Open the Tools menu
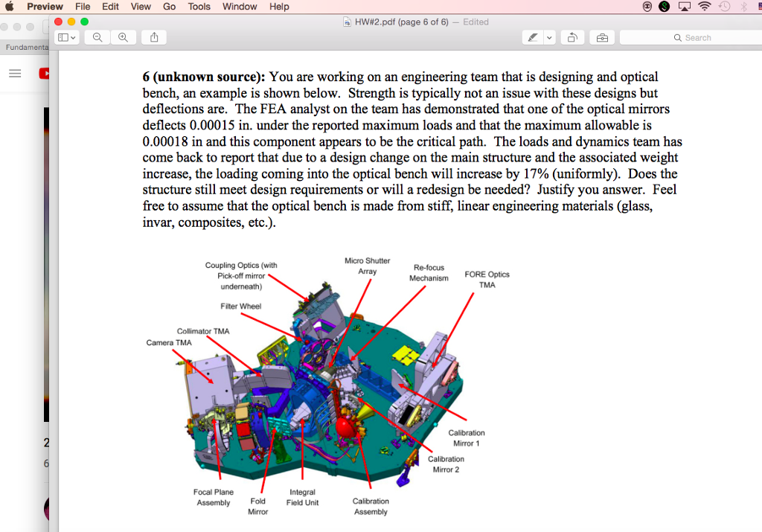This screenshot has width=762, height=532. tap(199, 6)
